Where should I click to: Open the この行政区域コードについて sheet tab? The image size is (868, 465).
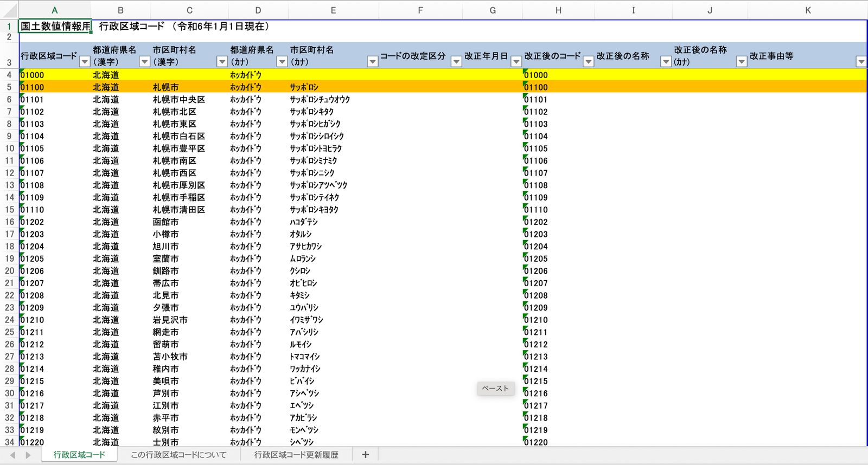pyautogui.click(x=178, y=455)
